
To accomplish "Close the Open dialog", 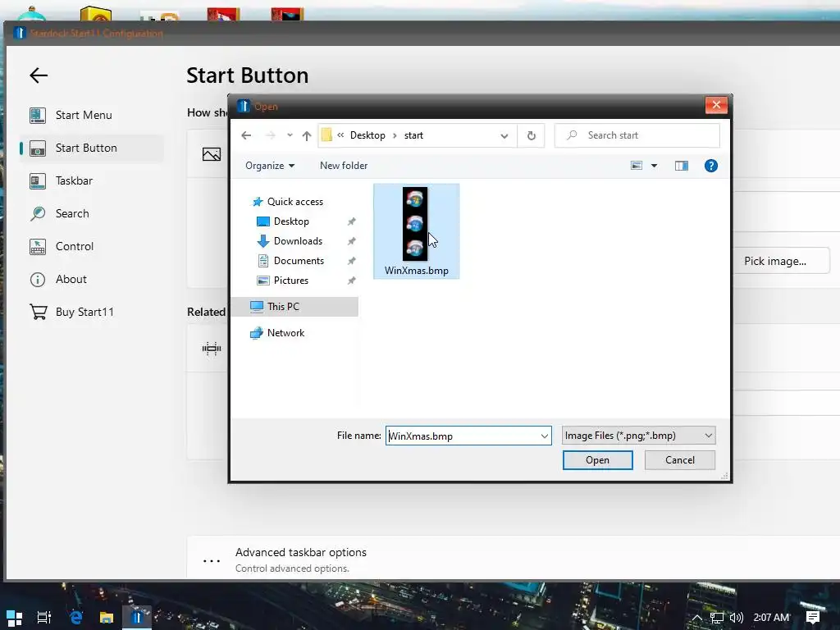I will click(x=716, y=105).
